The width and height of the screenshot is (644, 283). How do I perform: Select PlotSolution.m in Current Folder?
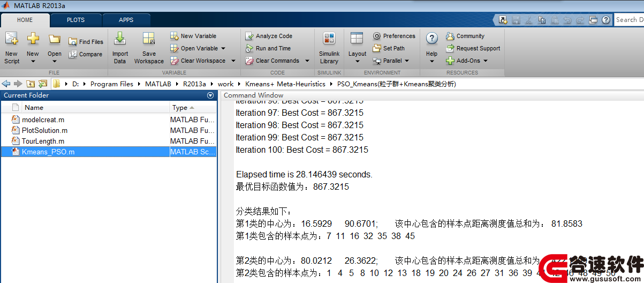tap(109, 130)
